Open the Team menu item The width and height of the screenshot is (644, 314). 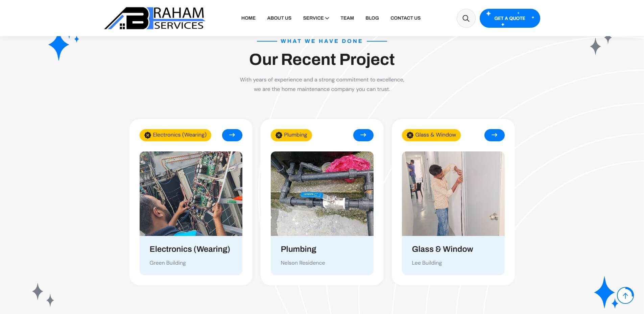click(x=347, y=18)
